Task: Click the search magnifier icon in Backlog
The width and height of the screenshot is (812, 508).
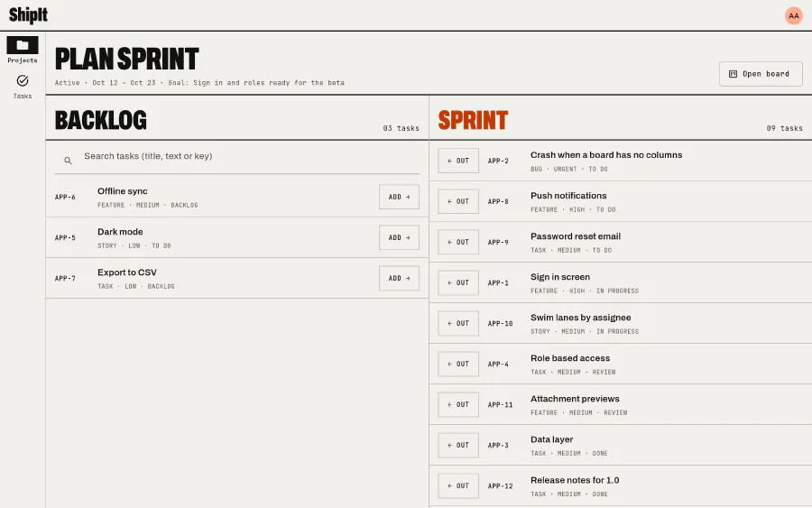Action: click(x=68, y=161)
